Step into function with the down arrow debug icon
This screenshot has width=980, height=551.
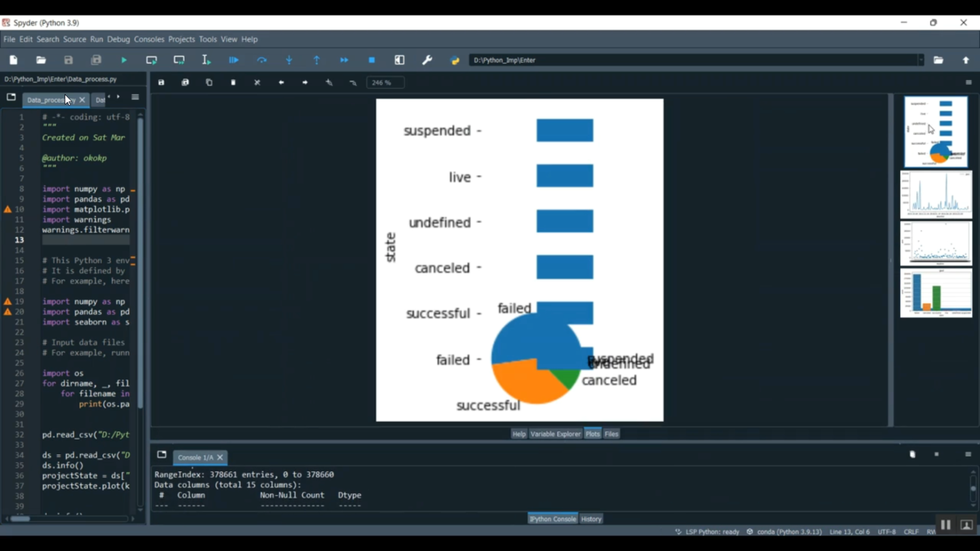[288, 59]
